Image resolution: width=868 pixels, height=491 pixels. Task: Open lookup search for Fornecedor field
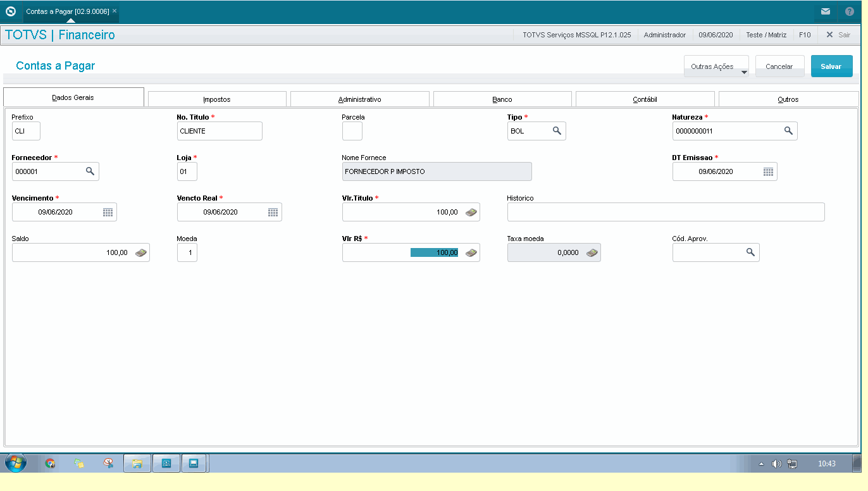click(90, 171)
